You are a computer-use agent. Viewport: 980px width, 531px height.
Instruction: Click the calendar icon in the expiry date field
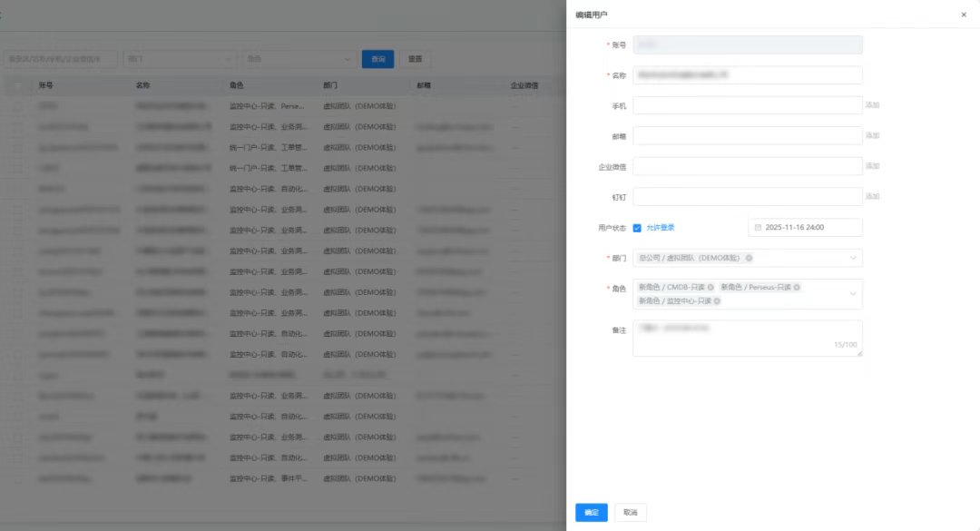pyautogui.click(x=759, y=228)
